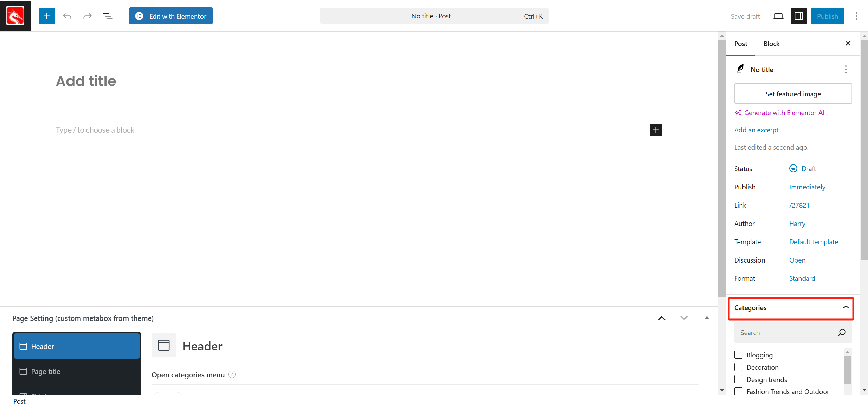The width and height of the screenshot is (868, 407).
Task: Check the Decoration category checkbox
Action: click(738, 367)
